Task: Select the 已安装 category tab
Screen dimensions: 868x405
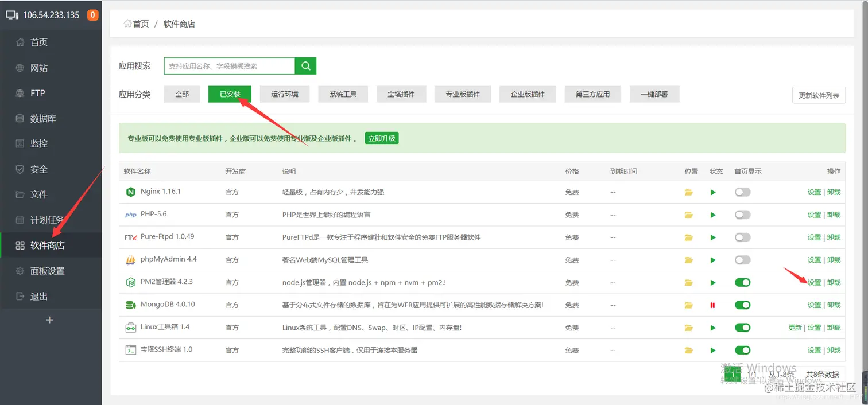Action: (230, 94)
